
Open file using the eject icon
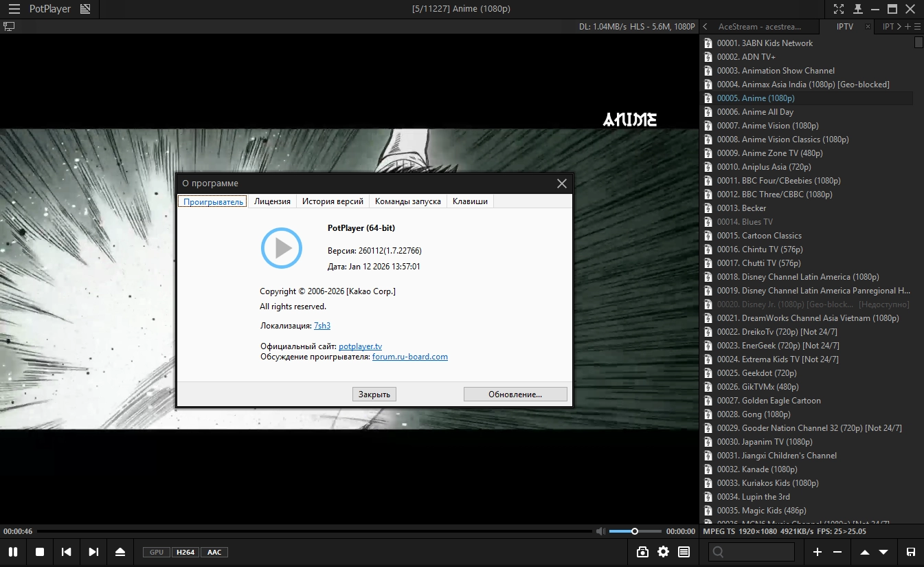(120, 552)
